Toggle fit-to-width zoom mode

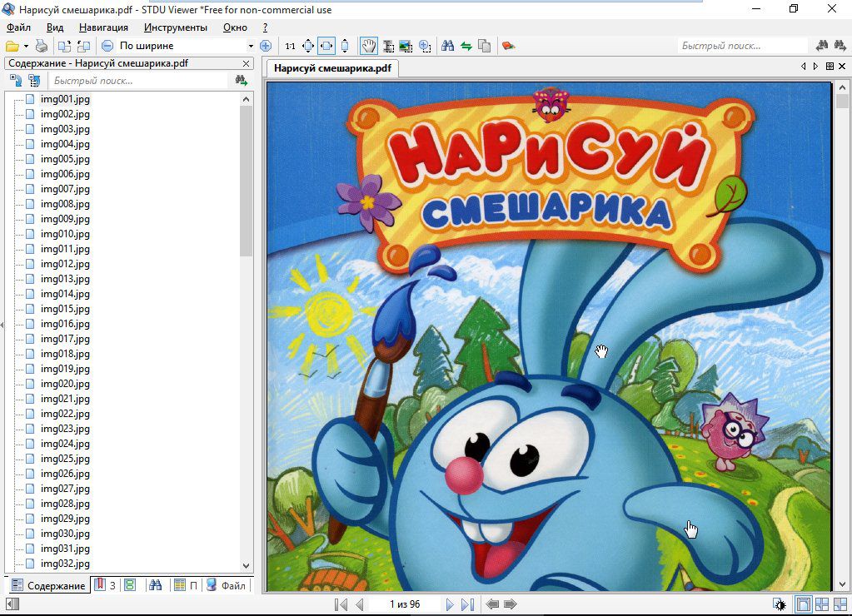click(x=326, y=46)
